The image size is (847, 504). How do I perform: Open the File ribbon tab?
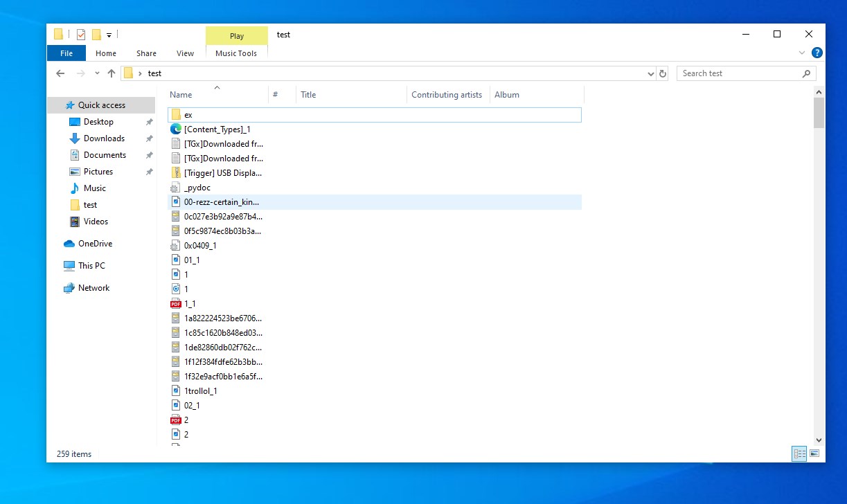pos(66,53)
